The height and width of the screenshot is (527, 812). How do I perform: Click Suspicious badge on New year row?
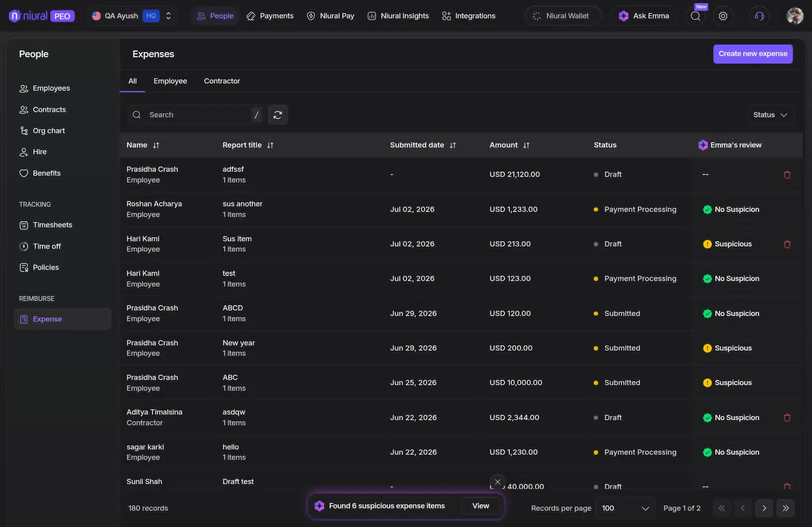[727, 348]
